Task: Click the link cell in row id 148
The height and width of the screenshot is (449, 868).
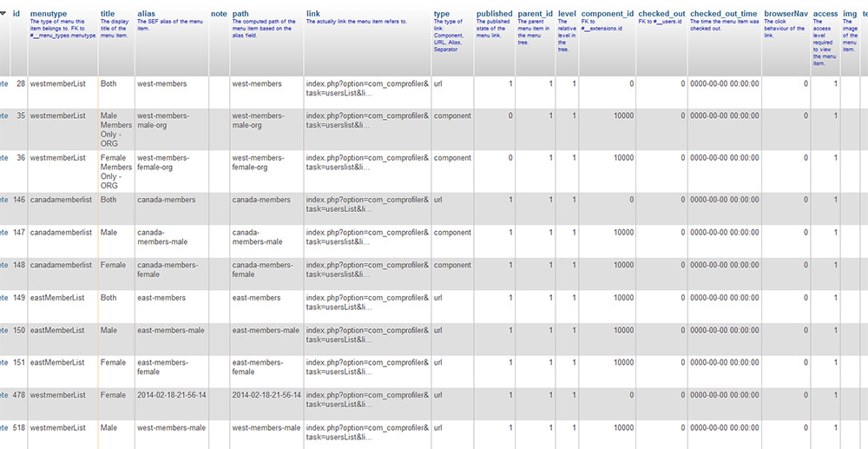Action: tap(367, 269)
